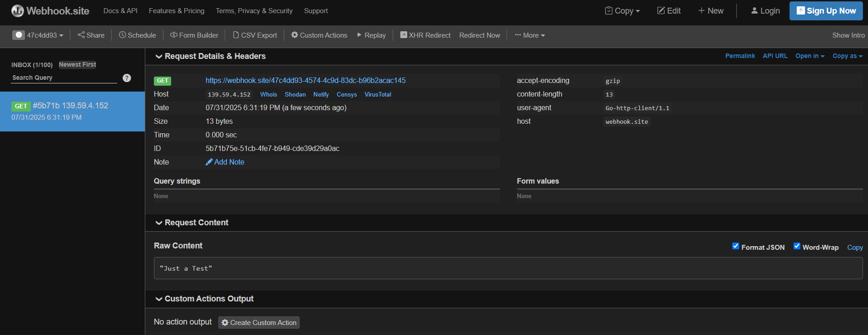Viewport: 868px width, 335px height.
Task: Open the Schedule clock option
Action: click(138, 35)
